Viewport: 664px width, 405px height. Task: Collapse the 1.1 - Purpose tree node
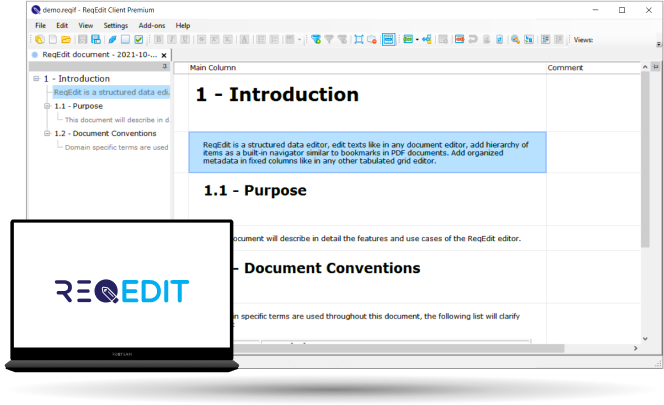pos(47,106)
